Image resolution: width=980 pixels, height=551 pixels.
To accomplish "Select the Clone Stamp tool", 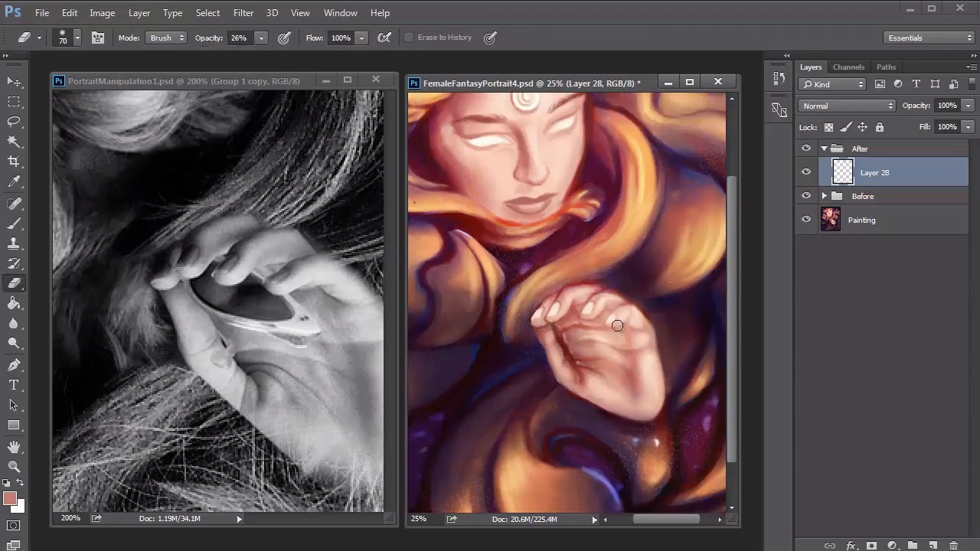I will tap(14, 243).
